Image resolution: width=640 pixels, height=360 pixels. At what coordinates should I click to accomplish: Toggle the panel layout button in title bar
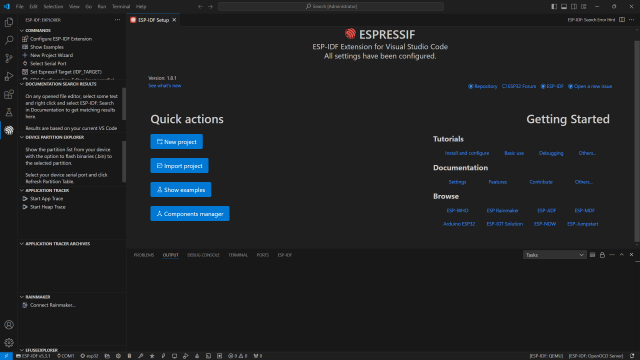pyautogui.click(x=564, y=7)
